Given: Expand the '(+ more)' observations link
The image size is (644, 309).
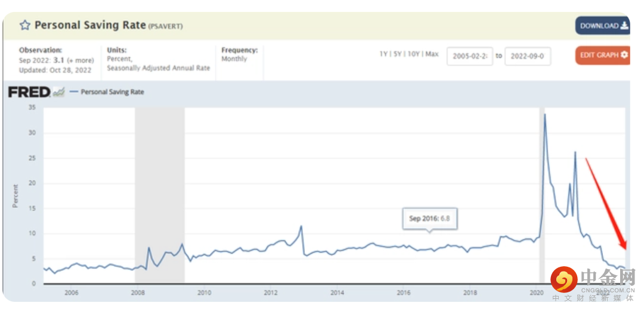Looking at the screenshot, I should 80,61.
